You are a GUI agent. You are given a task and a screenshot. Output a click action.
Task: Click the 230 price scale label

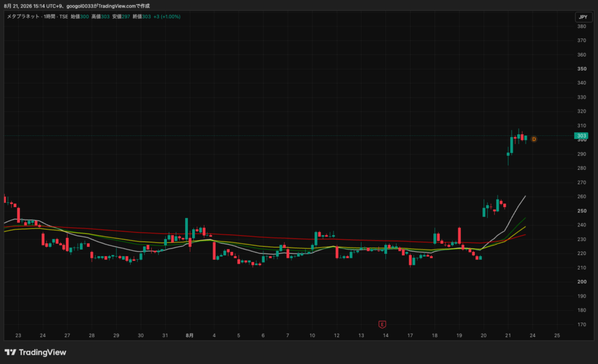[582, 239]
